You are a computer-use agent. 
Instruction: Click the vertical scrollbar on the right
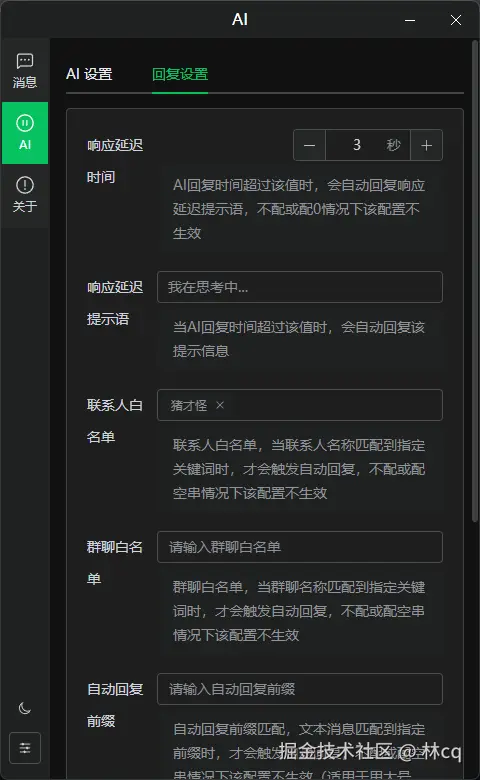coord(474,281)
